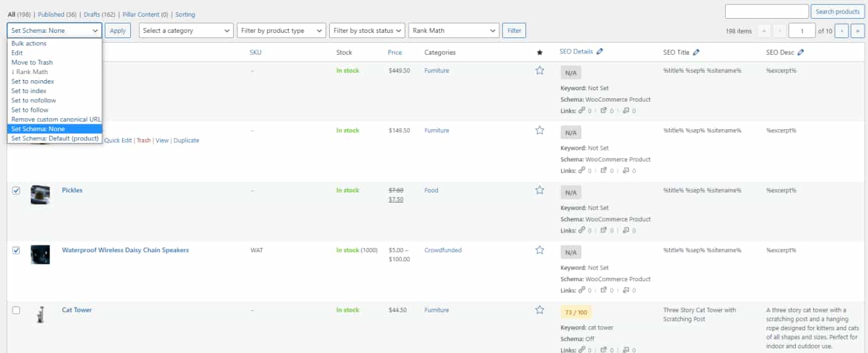Click N/A SEO score in Pickles row
868x353 pixels.
coord(571,193)
